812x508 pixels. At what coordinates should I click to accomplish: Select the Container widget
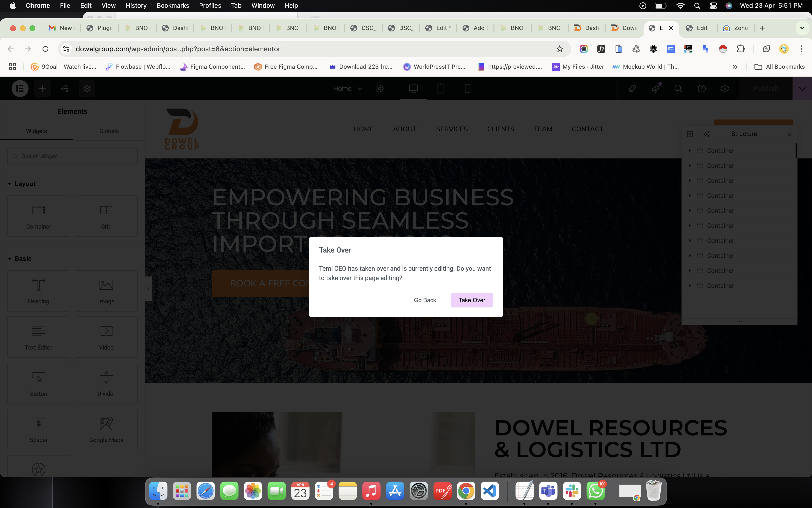pos(39,216)
